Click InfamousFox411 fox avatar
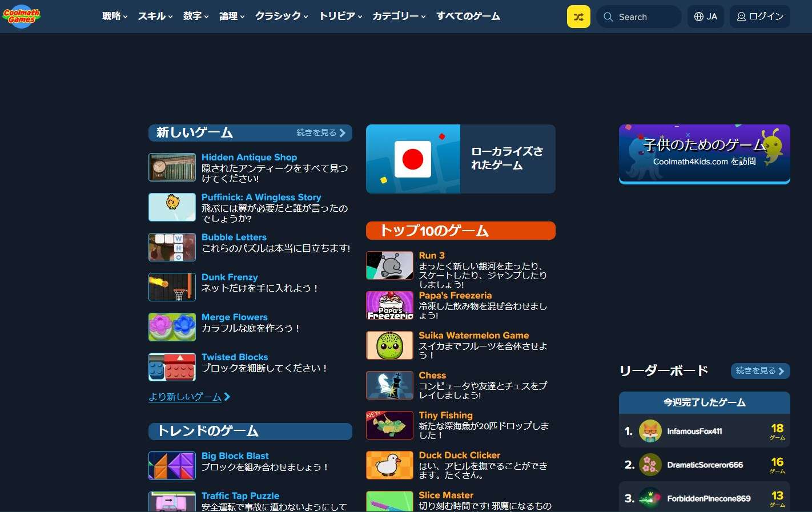This screenshot has height=512, width=812. pyautogui.click(x=650, y=431)
